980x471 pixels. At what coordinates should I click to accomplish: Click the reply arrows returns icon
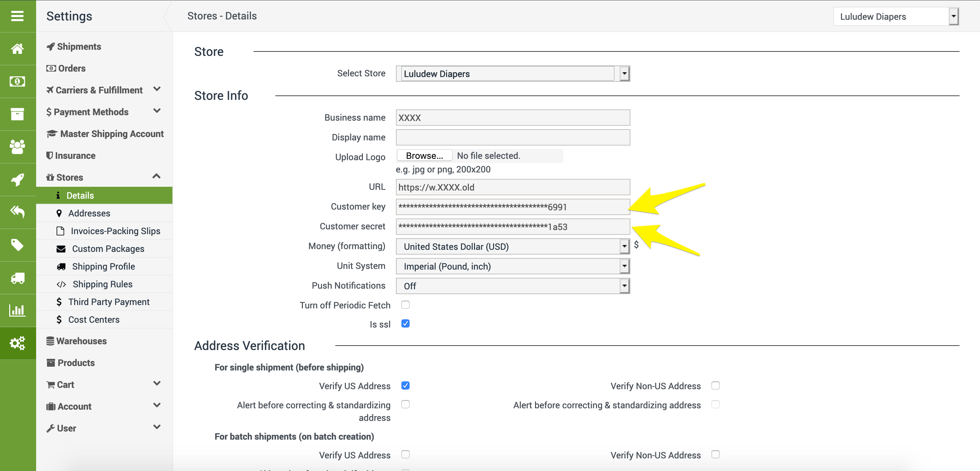click(17, 212)
